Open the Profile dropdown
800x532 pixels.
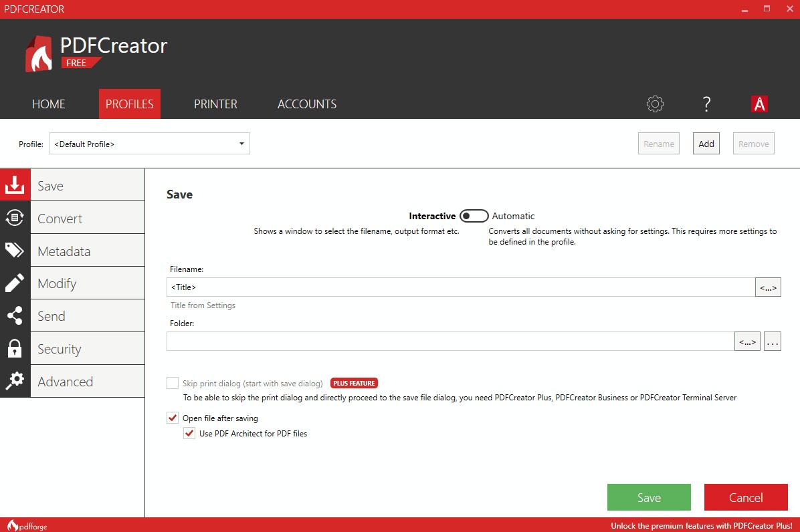(x=241, y=143)
